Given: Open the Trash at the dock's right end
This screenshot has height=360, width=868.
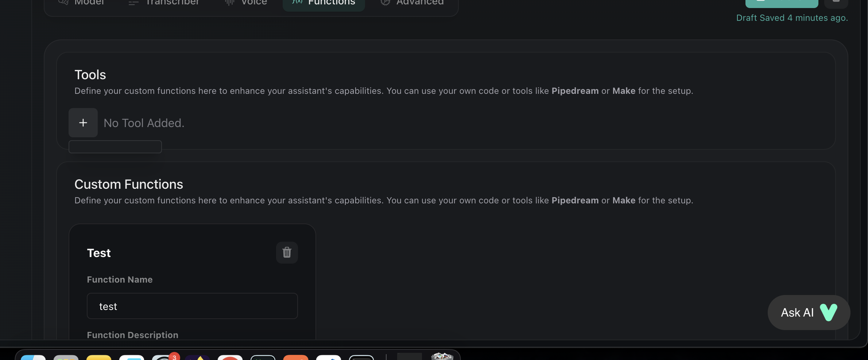Looking at the screenshot, I should [x=442, y=358].
